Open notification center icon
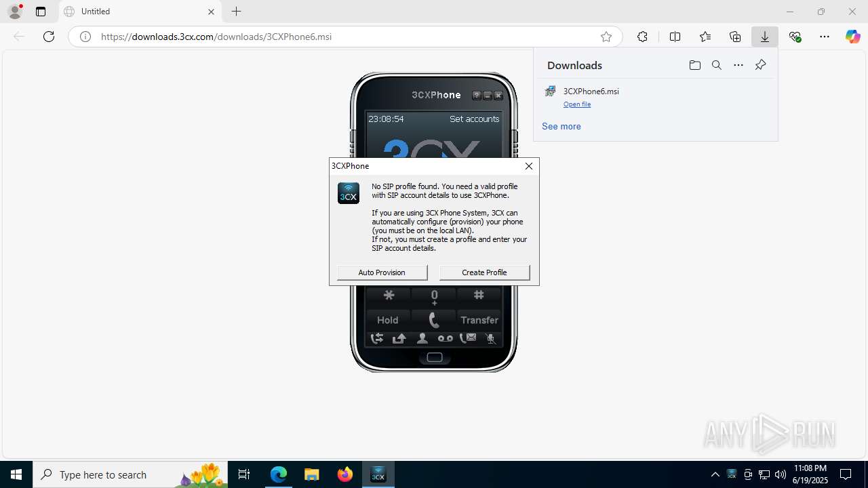 pyautogui.click(x=846, y=474)
